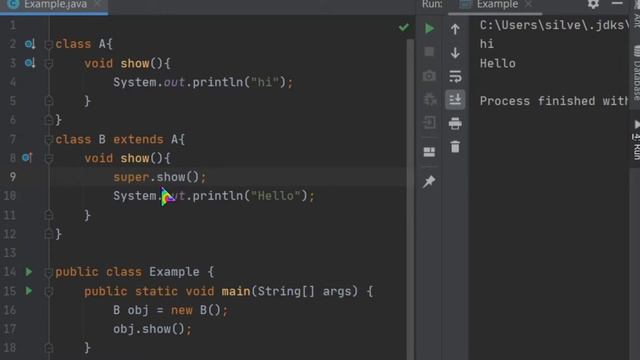This screenshot has width=640, height=360.
Task: Close the Example run tab
Action: [529, 4]
